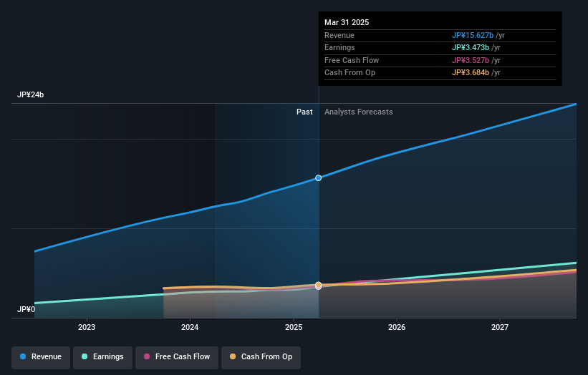The image size is (588, 375).
Task: Click the pink Free Cash Flow legend dot
Action: (147, 356)
